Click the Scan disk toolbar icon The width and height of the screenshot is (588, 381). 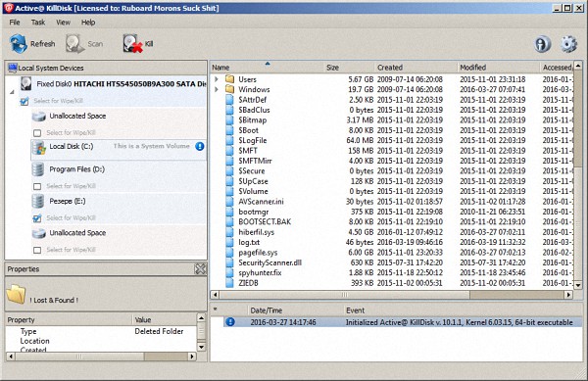[x=74, y=44]
